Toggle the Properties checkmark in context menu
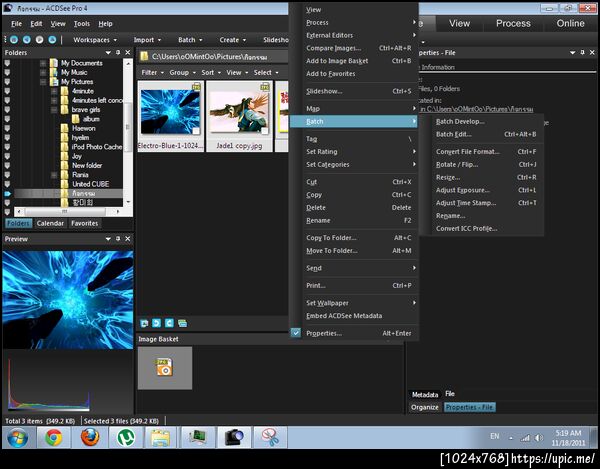This screenshot has height=469, width=600. tap(296, 333)
